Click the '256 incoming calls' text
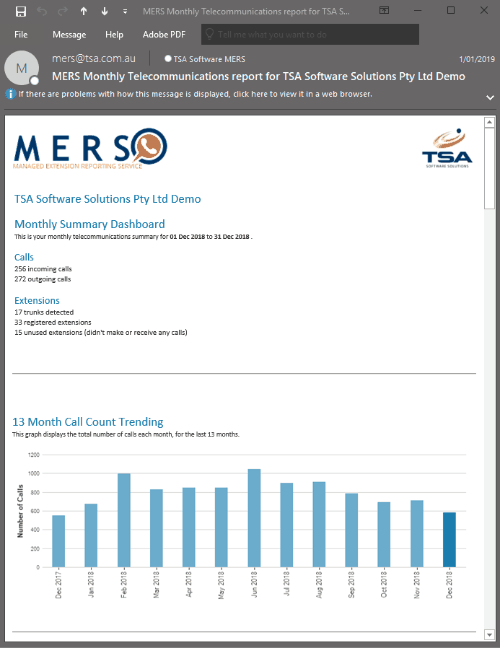Screen dimensions: 500x648 click(43, 269)
